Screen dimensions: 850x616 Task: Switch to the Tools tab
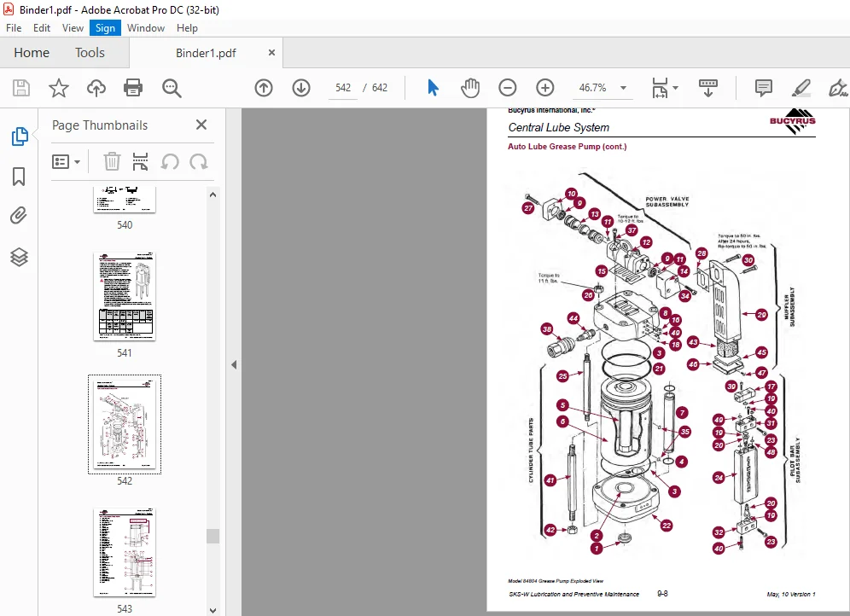tap(90, 53)
